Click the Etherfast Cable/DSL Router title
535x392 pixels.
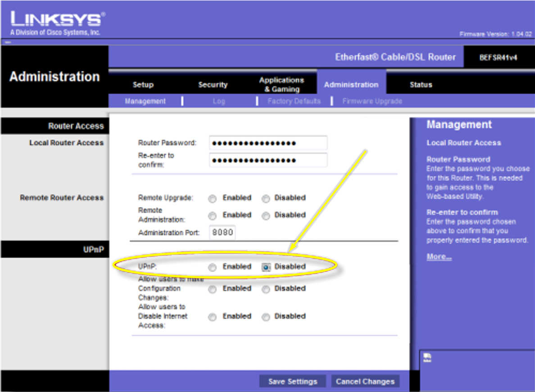click(x=395, y=57)
